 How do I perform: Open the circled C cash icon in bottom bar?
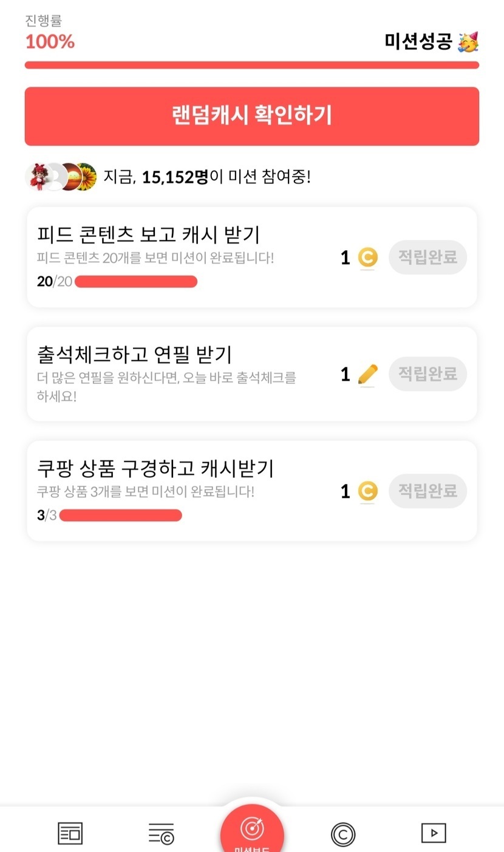[343, 834]
